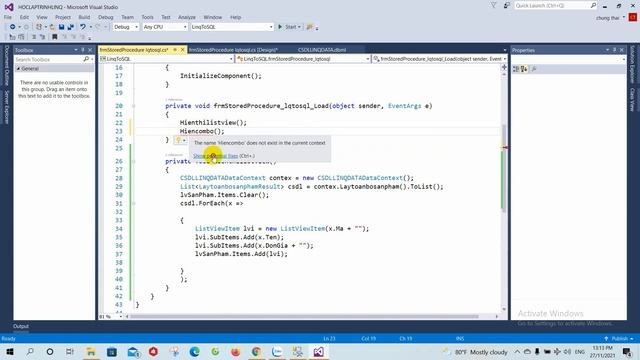This screenshot has height=360, width=640.
Task: Open Visual Studio from the taskbar
Action: click(318, 351)
